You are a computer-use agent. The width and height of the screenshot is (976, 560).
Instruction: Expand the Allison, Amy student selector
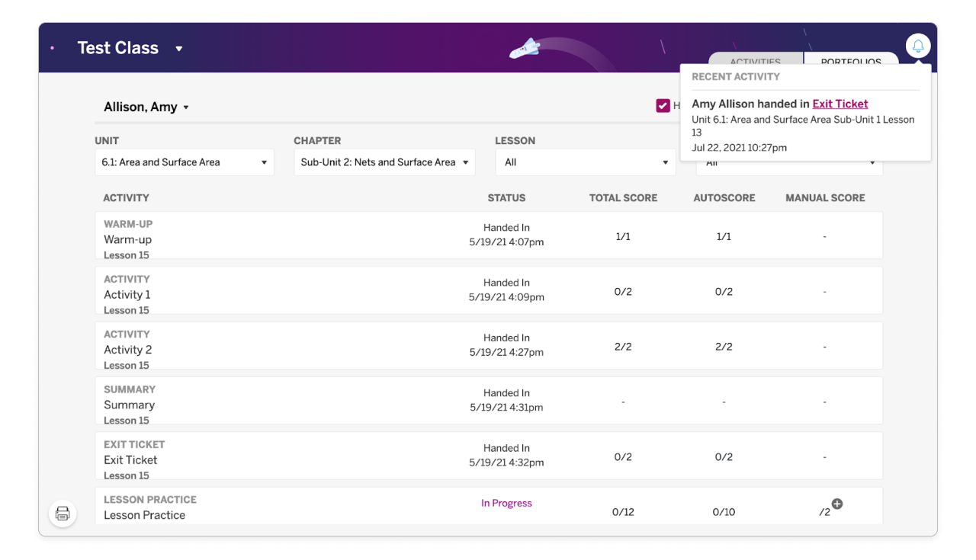pos(146,107)
